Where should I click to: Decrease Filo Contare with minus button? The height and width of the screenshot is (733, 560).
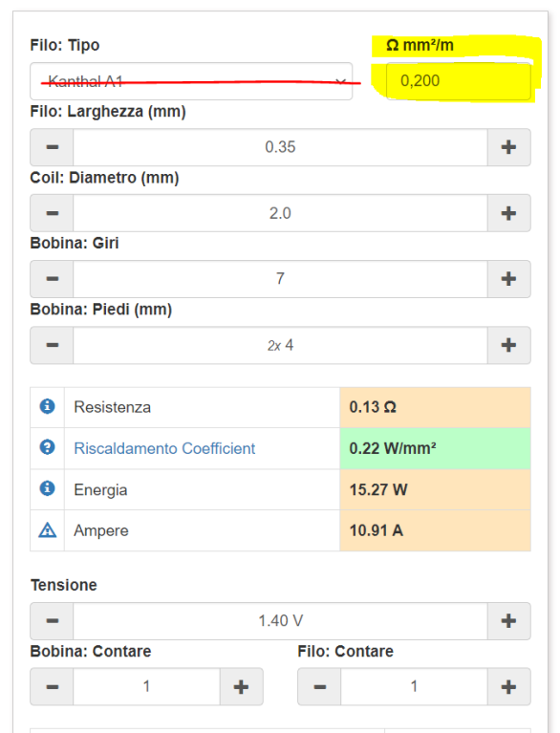pos(319,687)
